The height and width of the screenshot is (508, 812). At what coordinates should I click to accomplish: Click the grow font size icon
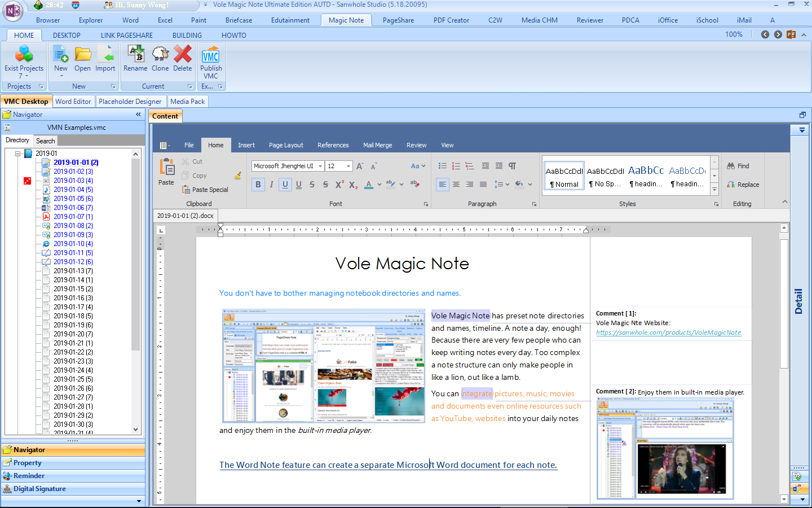(x=360, y=166)
